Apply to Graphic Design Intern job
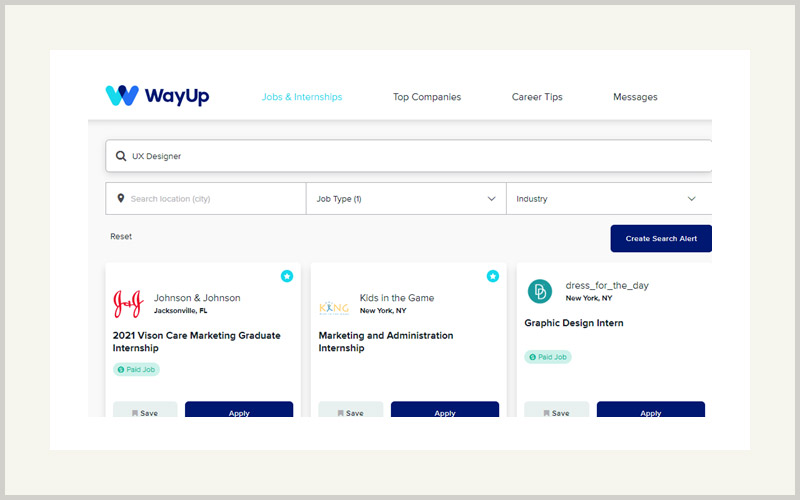Screen dimensions: 800x500 [651, 410]
